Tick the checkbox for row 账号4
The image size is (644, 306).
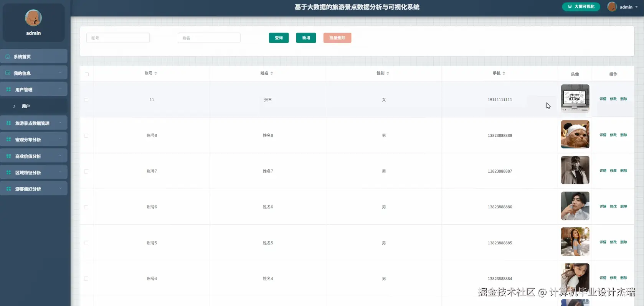coord(86,279)
